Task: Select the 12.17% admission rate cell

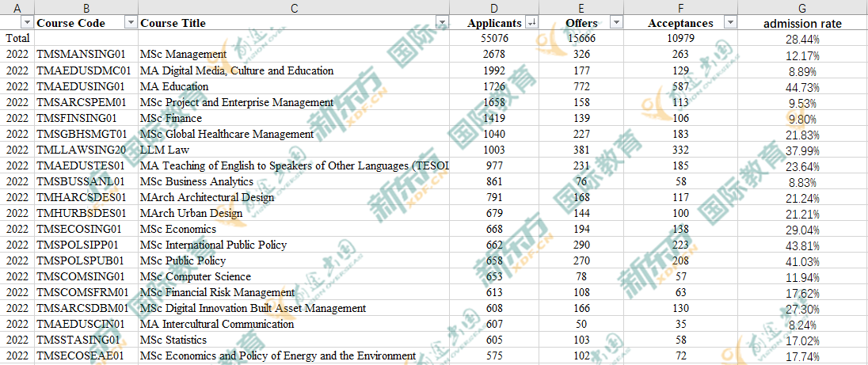Action: (x=803, y=55)
